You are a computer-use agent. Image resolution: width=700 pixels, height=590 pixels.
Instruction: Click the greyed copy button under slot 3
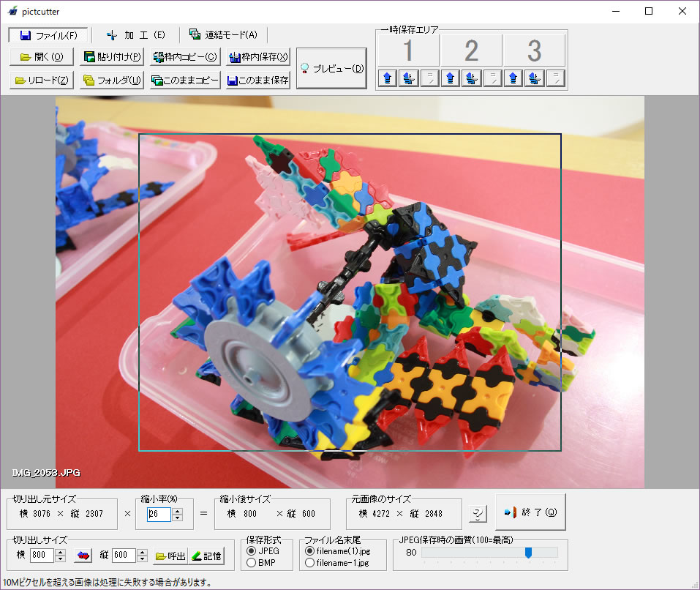tap(555, 78)
